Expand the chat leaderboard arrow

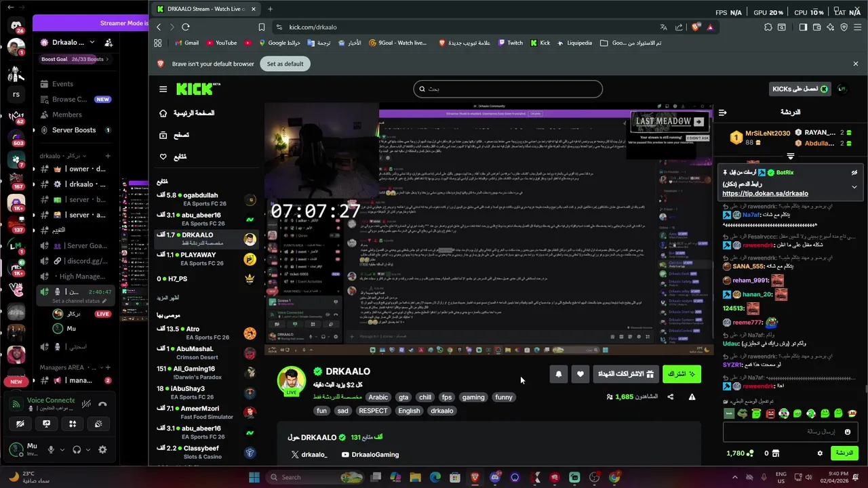(790, 157)
